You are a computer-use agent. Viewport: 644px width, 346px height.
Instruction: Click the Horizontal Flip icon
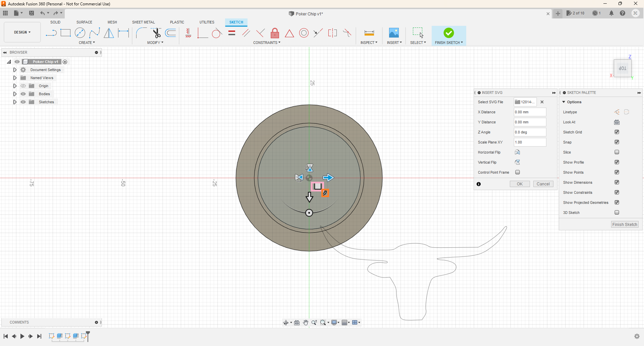[518, 152]
